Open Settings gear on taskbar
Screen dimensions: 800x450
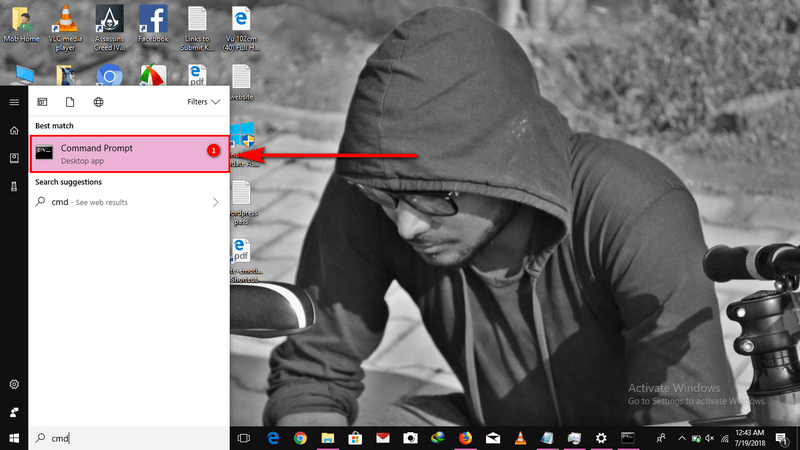(602, 438)
